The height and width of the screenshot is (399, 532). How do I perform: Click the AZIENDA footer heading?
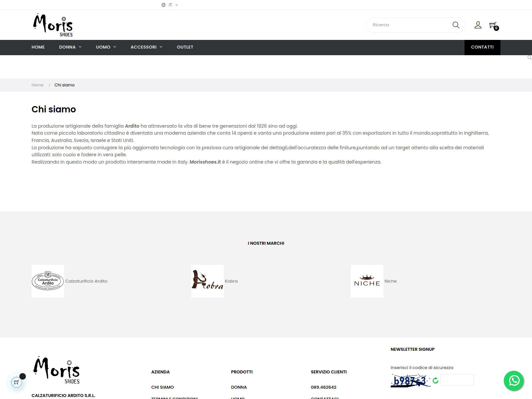coord(161,372)
